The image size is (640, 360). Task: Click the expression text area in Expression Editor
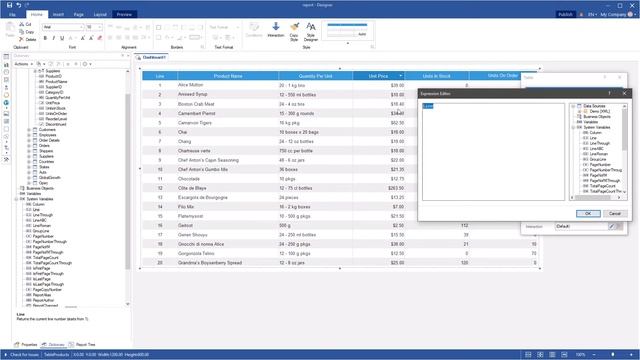(493, 152)
